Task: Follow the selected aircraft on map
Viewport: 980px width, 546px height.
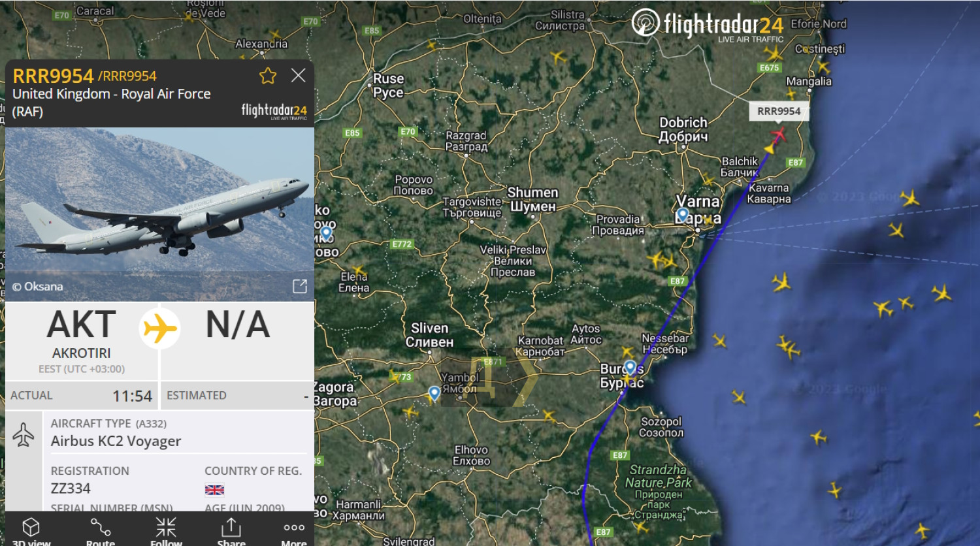Action: pyautogui.click(x=166, y=532)
